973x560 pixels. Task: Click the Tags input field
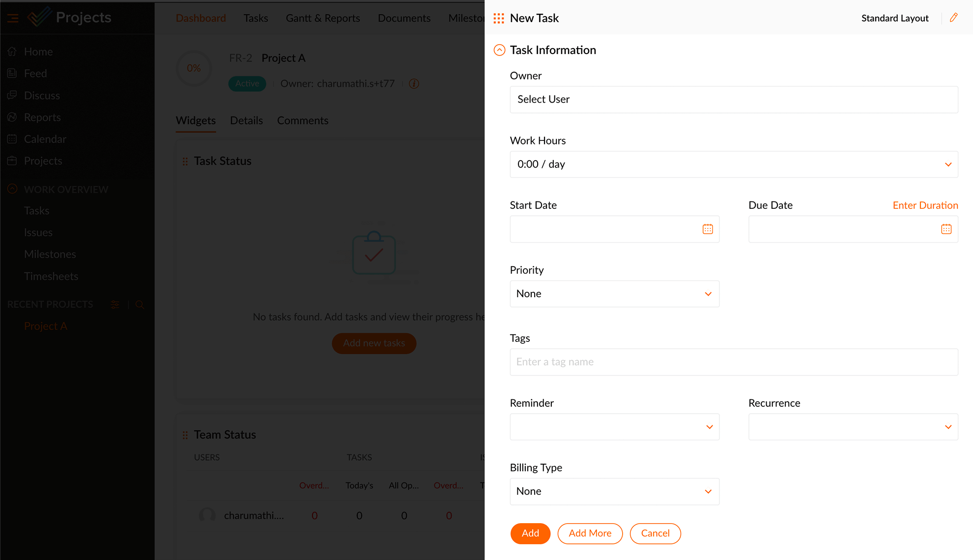click(733, 362)
